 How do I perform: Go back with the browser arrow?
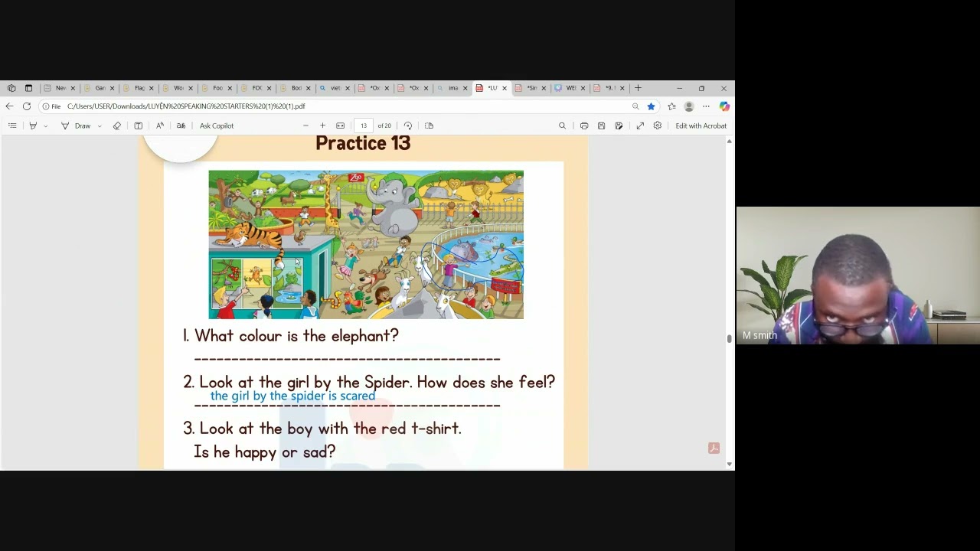coord(9,106)
